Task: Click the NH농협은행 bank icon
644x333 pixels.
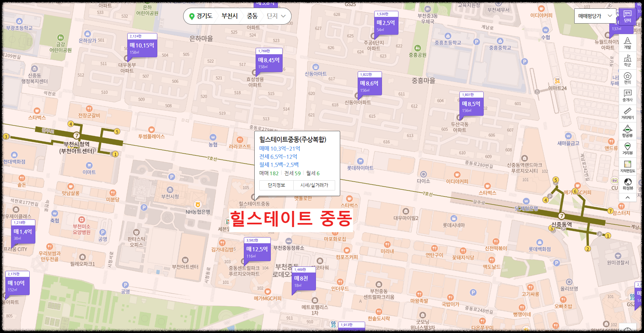Action: (x=198, y=205)
